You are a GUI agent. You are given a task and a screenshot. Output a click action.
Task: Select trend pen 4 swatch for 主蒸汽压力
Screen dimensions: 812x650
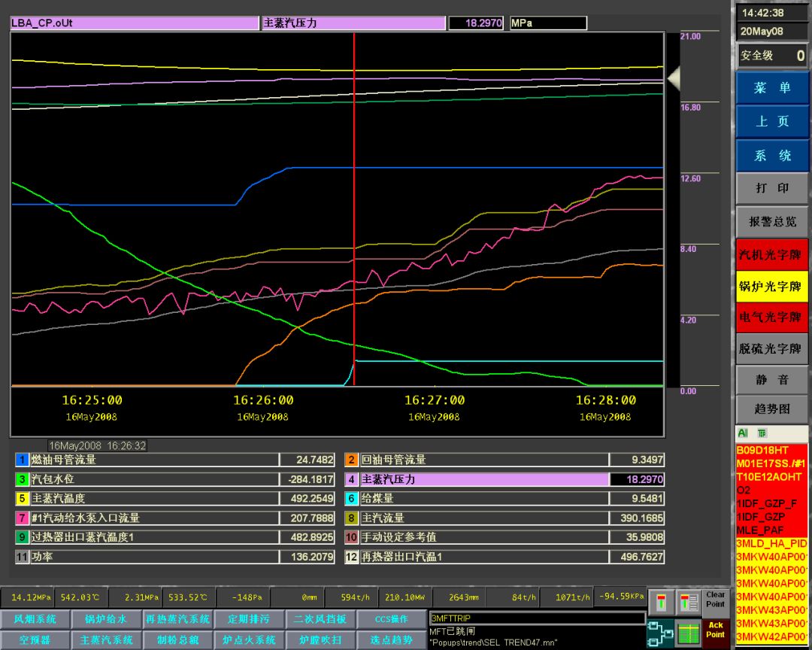coord(351,479)
